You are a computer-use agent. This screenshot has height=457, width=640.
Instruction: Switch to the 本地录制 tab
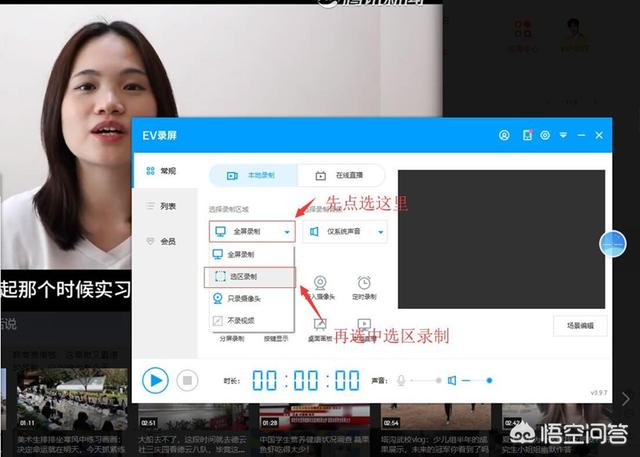(x=252, y=175)
